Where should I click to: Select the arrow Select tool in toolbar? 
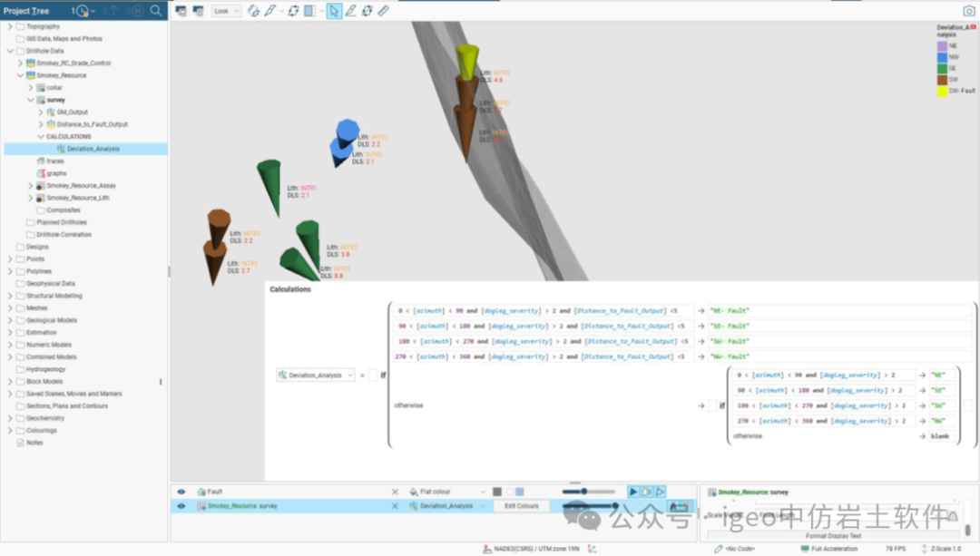[x=334, y=11]
